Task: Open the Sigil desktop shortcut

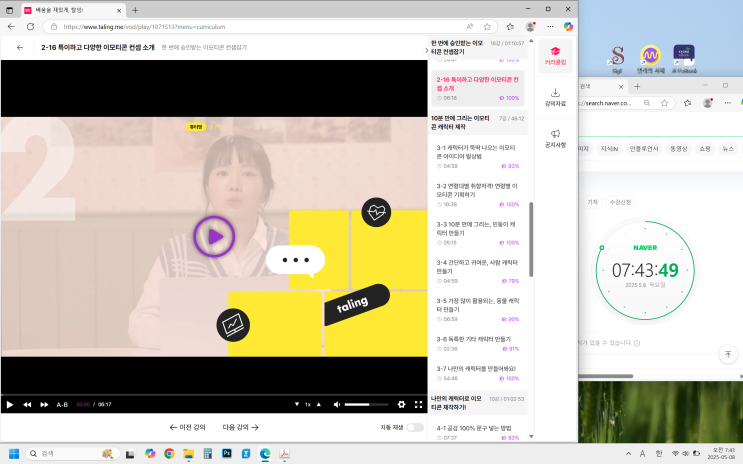Action: pos(616,59)
